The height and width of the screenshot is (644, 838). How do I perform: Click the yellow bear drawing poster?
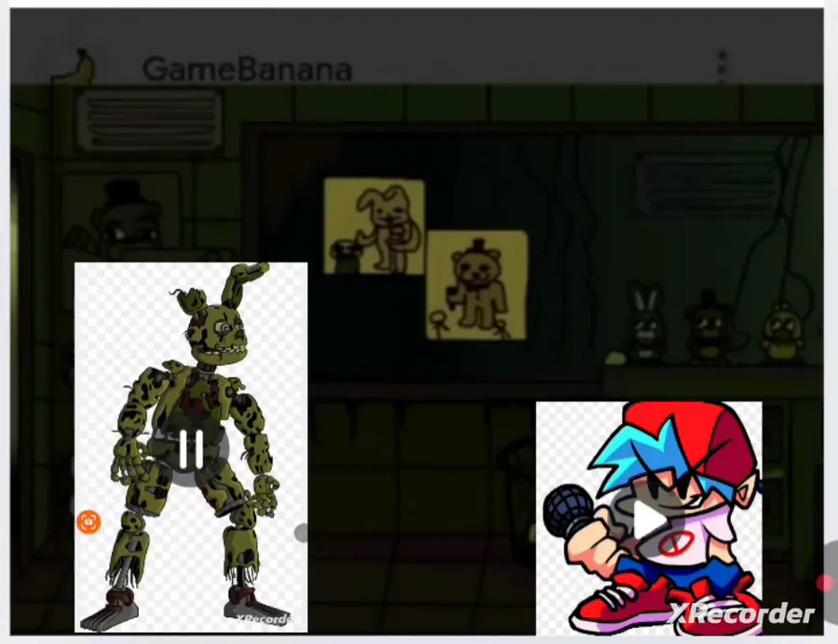[477, 285]
